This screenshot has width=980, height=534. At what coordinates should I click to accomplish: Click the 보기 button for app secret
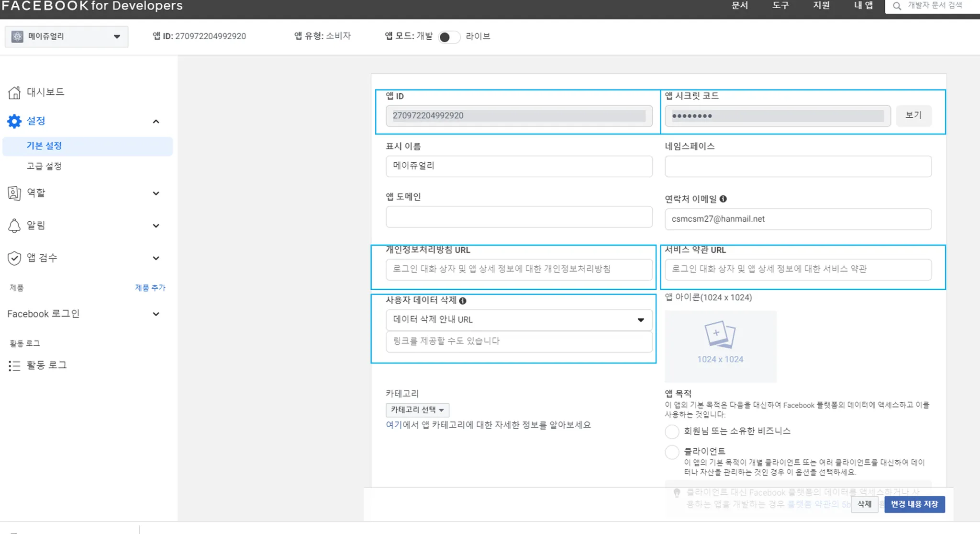(x=913, y=115)
